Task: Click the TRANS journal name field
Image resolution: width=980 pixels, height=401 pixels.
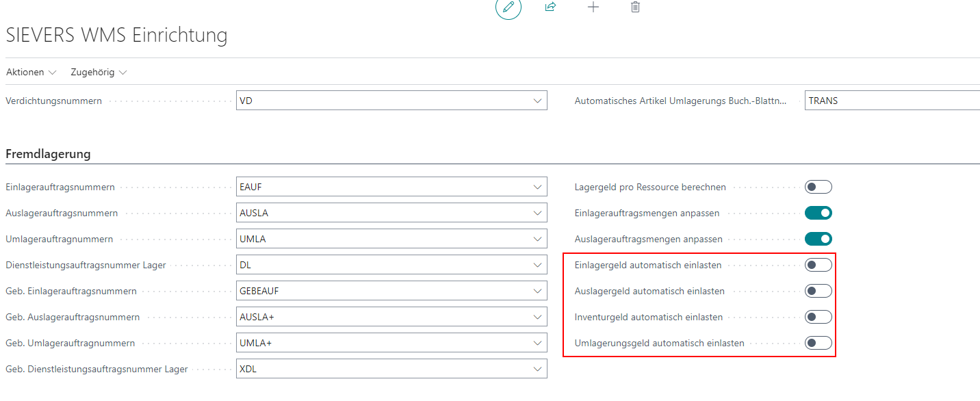Action: coord(890,101)
